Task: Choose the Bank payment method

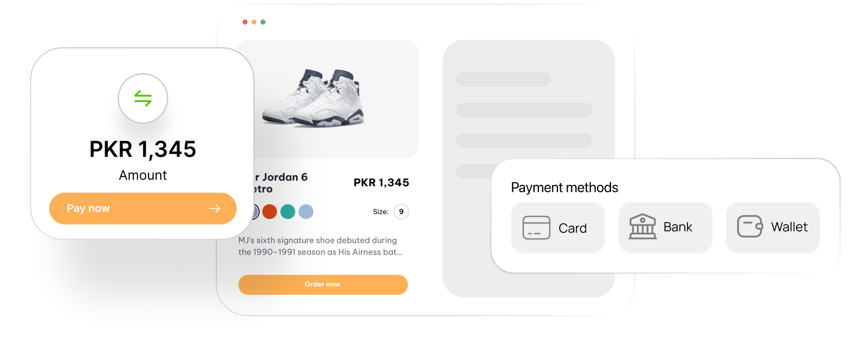Action: (665, 227)
